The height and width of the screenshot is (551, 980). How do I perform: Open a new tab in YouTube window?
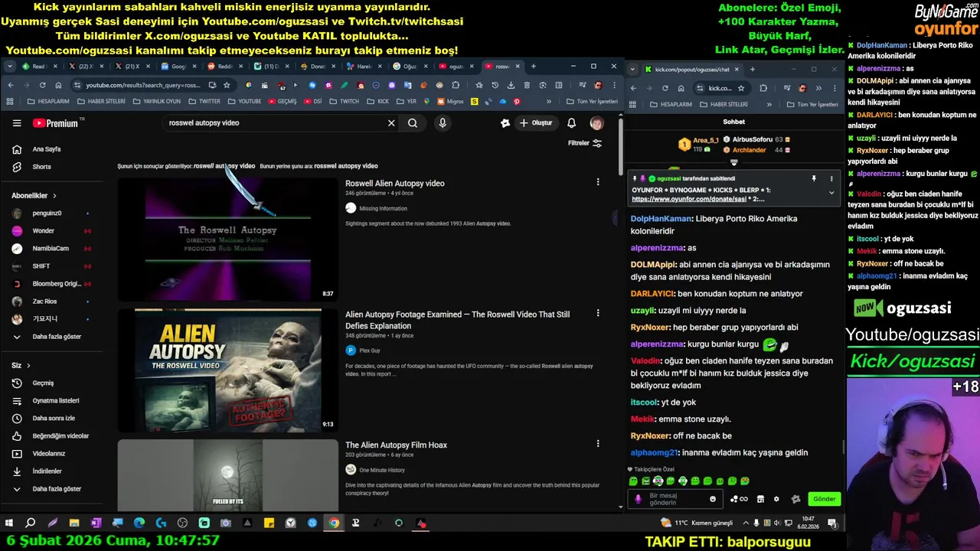point(534,67)
